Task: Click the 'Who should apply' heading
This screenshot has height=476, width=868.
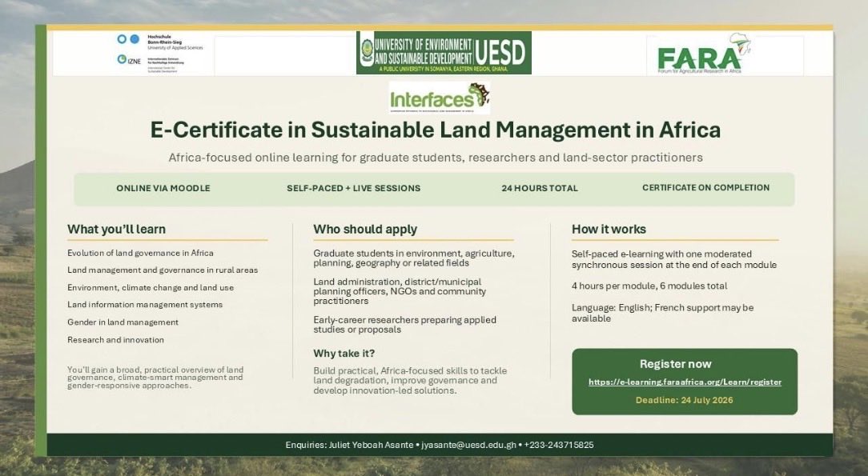Action: pyautogui.click(x=365, y=230)
